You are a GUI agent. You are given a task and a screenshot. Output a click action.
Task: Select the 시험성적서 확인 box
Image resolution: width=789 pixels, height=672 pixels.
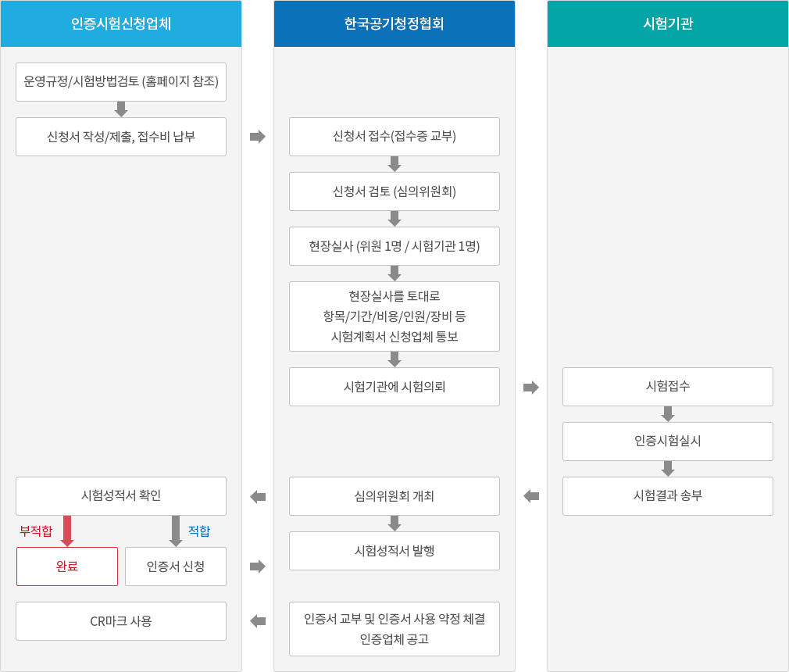point(121,496)
